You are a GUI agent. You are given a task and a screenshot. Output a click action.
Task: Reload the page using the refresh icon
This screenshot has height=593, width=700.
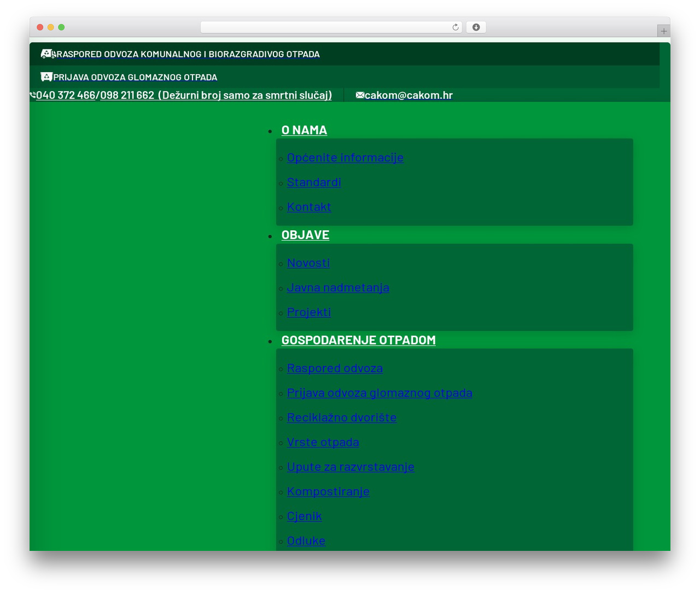(456, 27)
